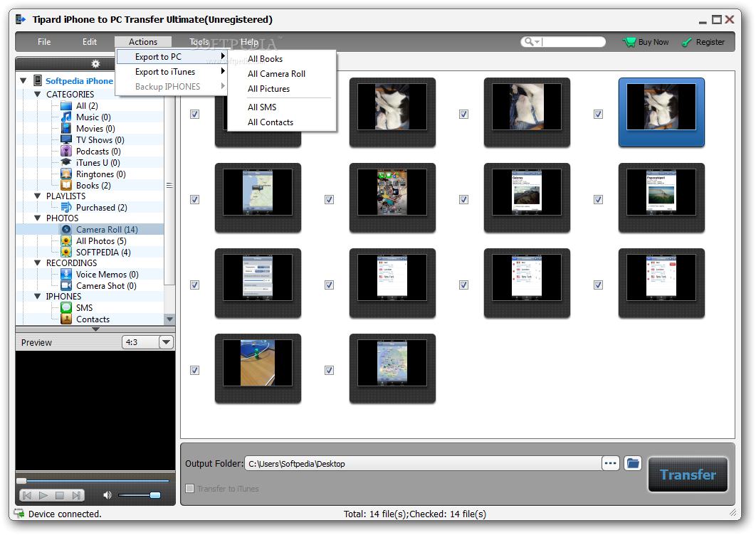
Task: Uncheck the checkbox beside the settings screenshot thumbnail
Action: pos(195,285)
